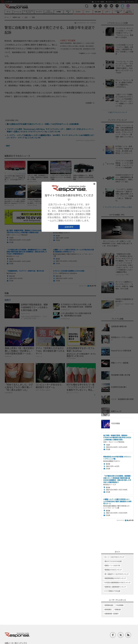
Task: Open the セミナー navigation tab
Action: [x=88, y=12]
